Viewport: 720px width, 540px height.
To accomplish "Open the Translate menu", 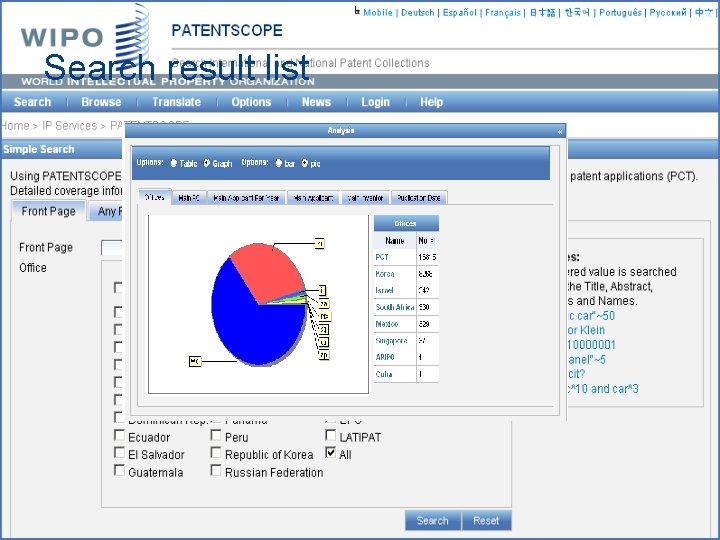I will [x=176, y=102].
